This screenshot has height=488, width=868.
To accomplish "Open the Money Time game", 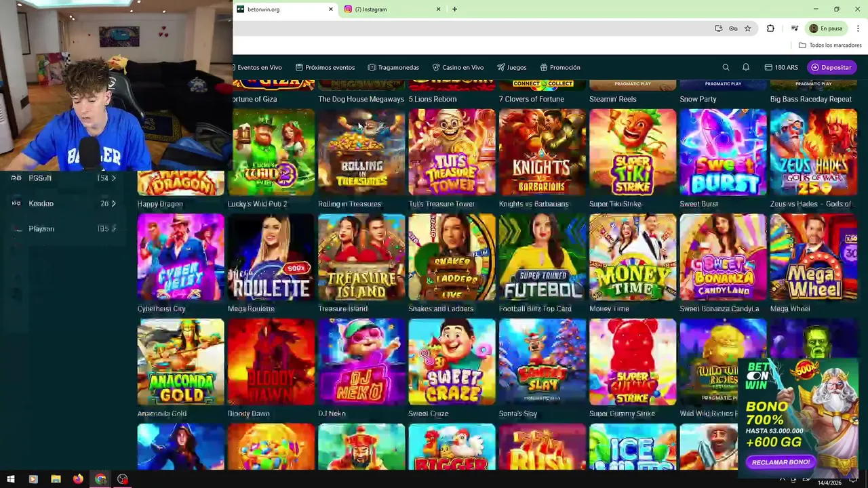I will click(633, 258).
